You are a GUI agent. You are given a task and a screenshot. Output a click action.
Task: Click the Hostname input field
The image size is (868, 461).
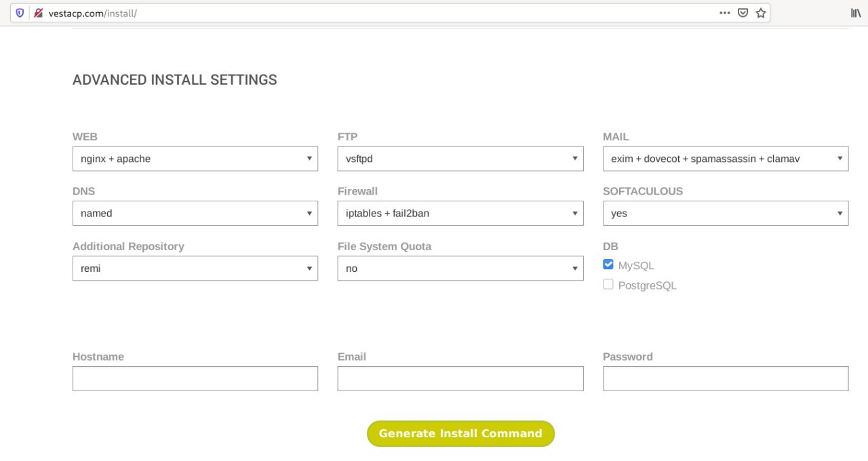195,378
